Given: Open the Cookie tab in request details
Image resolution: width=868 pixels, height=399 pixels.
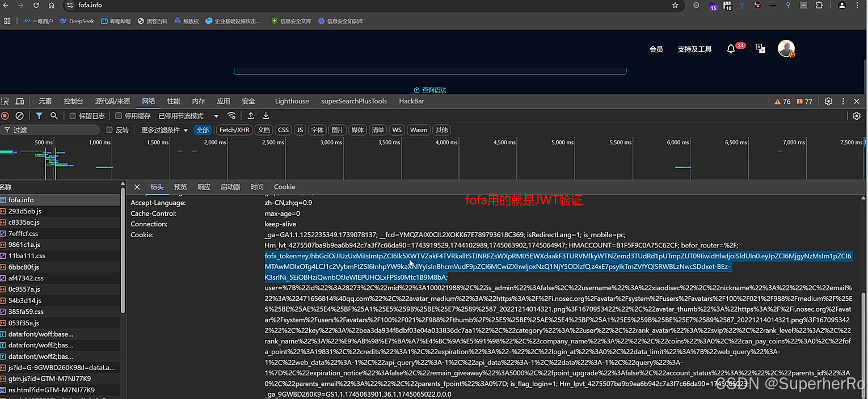Looking at the screenshot, I should tap(284, 187).
